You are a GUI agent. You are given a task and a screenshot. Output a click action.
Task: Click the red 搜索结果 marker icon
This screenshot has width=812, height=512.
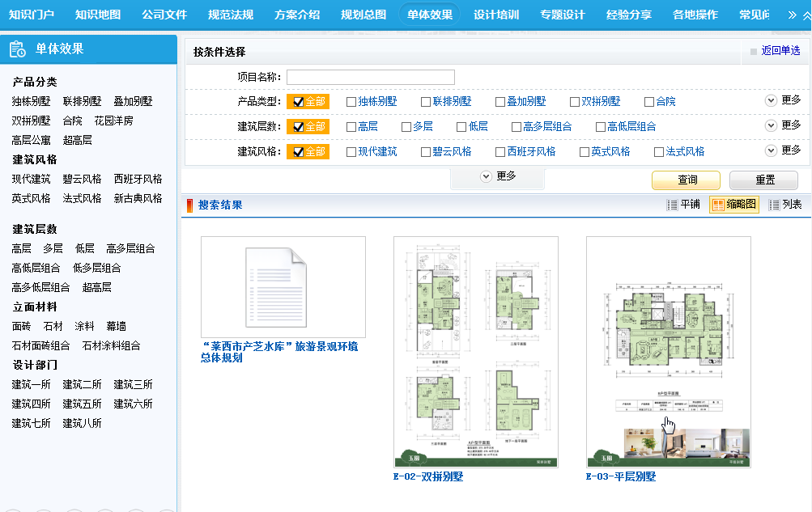point(190,205)
